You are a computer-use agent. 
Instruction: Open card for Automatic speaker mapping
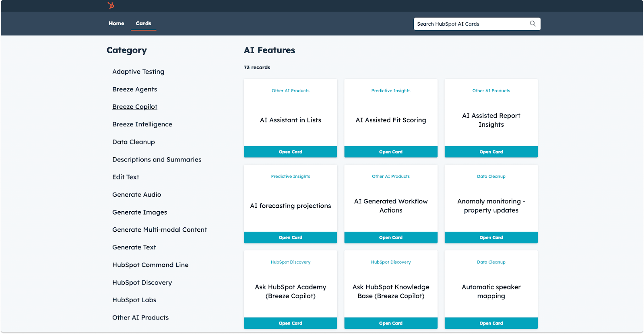pyautogui.click(x=491, y=323)
